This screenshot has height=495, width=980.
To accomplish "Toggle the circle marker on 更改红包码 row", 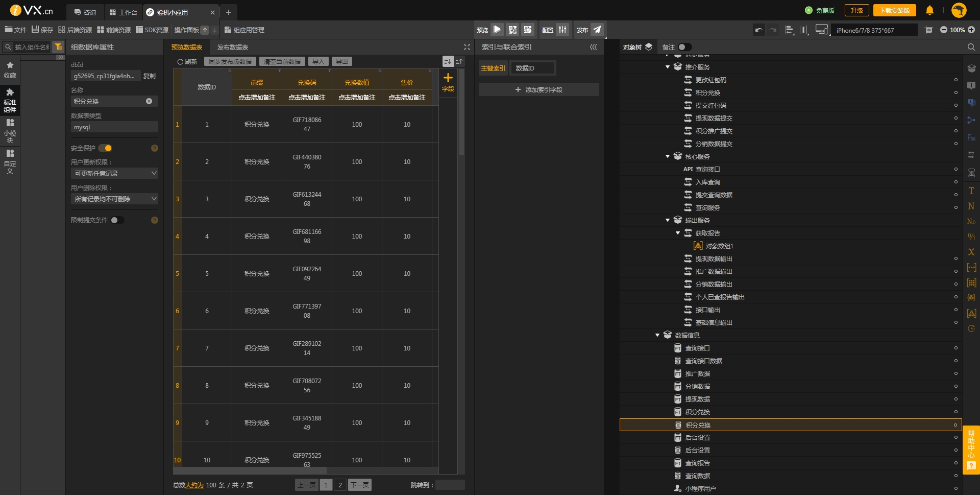I will tap(955, 80).
